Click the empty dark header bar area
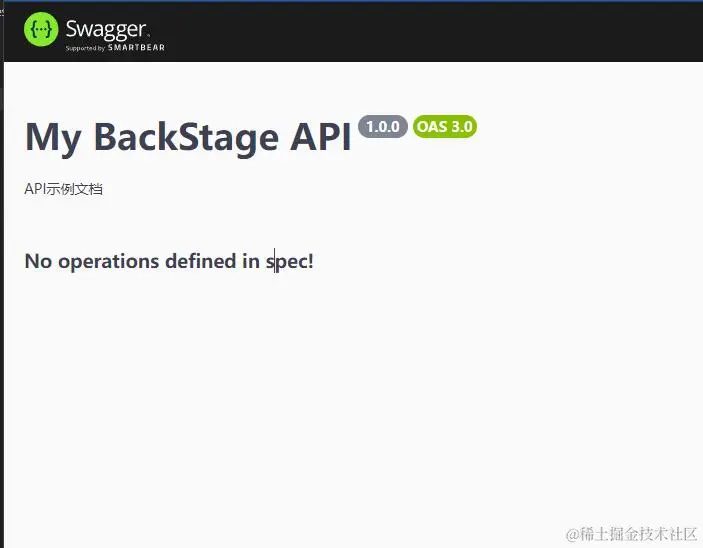Viewport: 703px width, 548px height. (x=430, y=31)
